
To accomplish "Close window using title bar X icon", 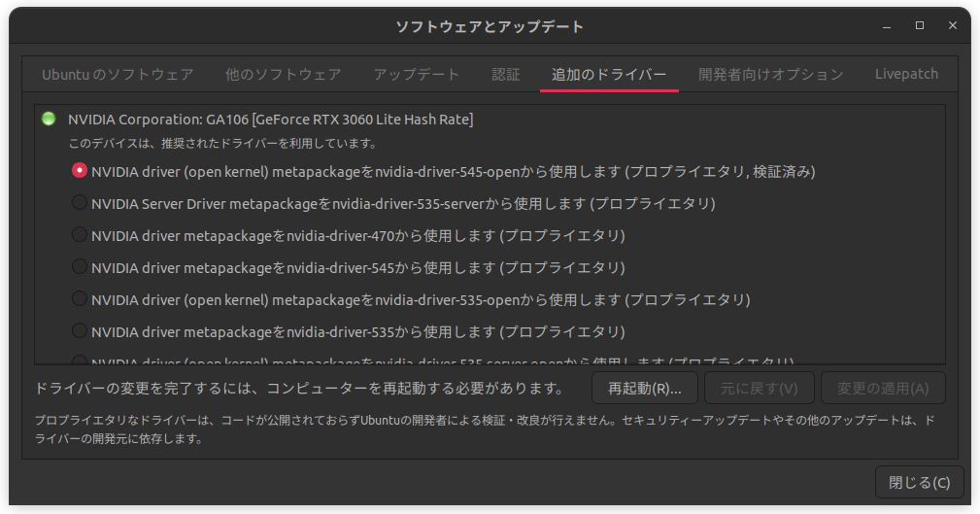I will coord(951,26).
